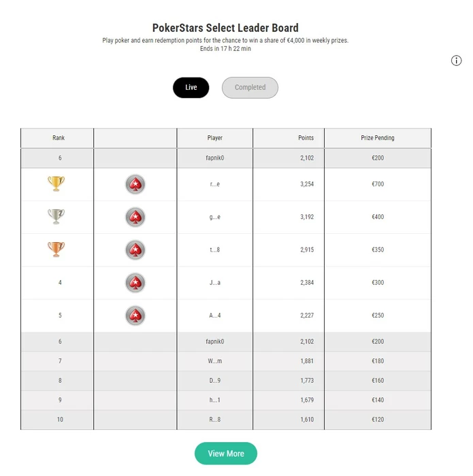Click the PokerStars badge beside player g...e

(135, 217)
